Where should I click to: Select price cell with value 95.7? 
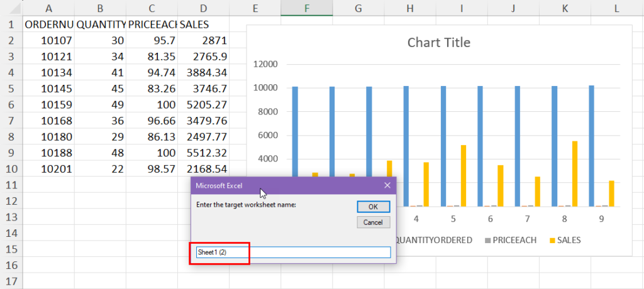click(152, 41)
